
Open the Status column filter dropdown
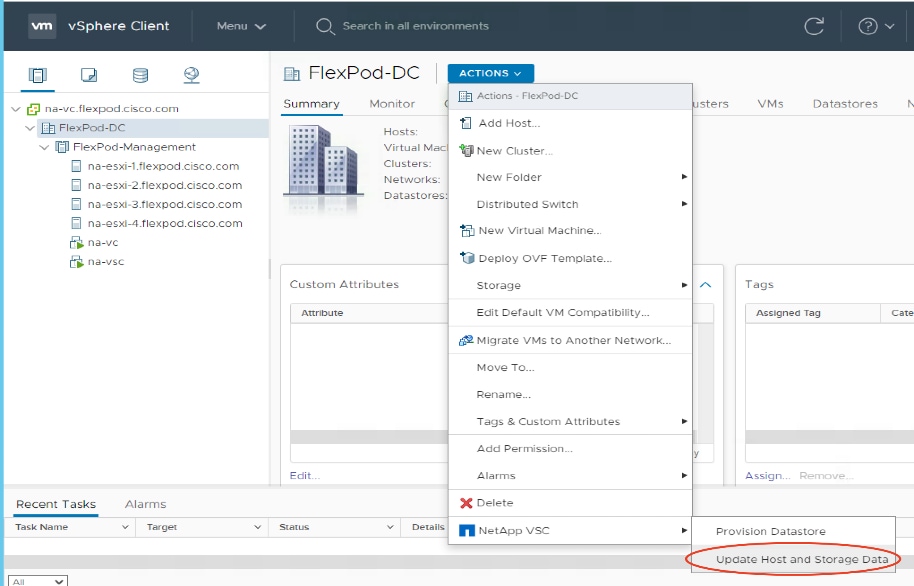pyautogui.click(x=390, y=527)
